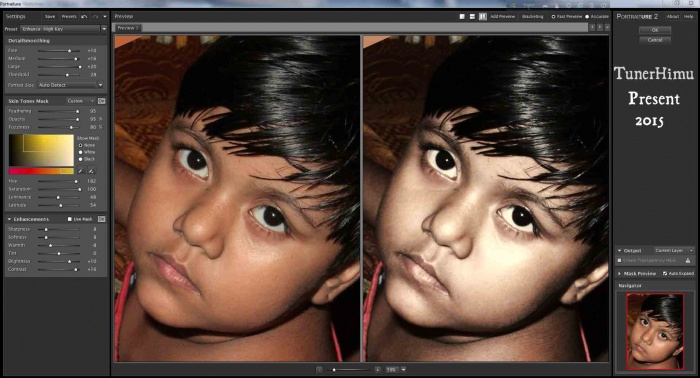Click the transparency mask icon in Output
This screenshot has width=700, height=378.
coord(688,260)
